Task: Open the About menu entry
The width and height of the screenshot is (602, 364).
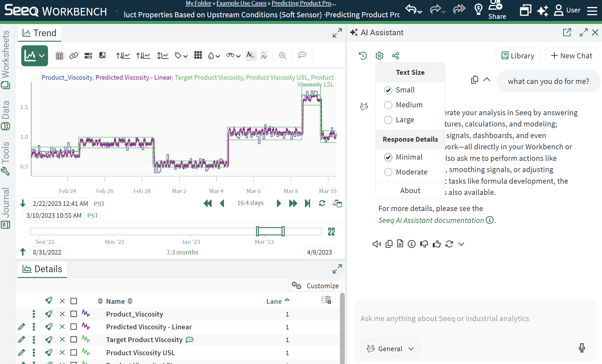Action: click(x=410, y=190)
